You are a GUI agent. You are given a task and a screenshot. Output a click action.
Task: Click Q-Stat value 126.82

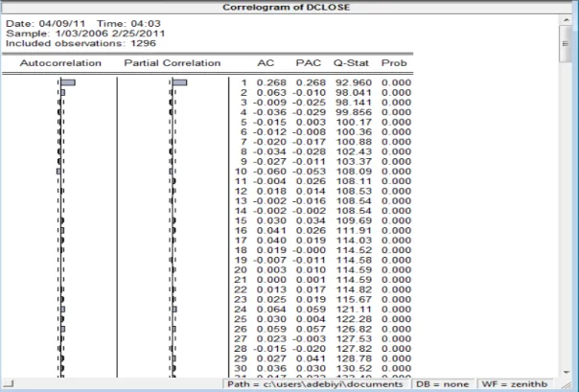click(x=354, y=329)
